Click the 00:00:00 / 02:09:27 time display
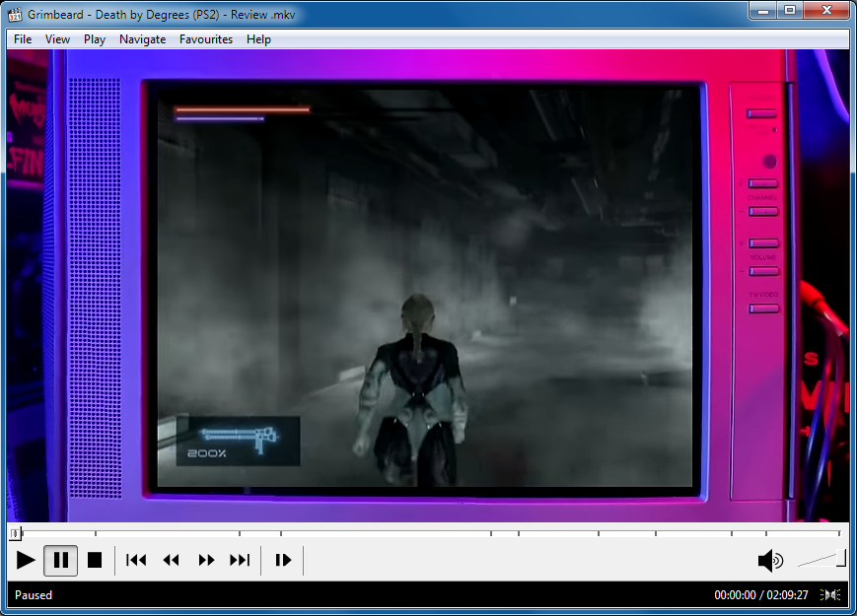 pyautogui.click(x=760, y=595)
